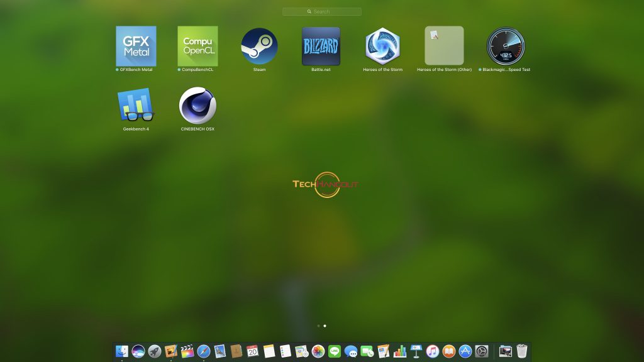The width and height of the screenshot is (644, 362).
Task: Open Finder from the Dock
Action: pyautogui.click(x=122, y=351)
